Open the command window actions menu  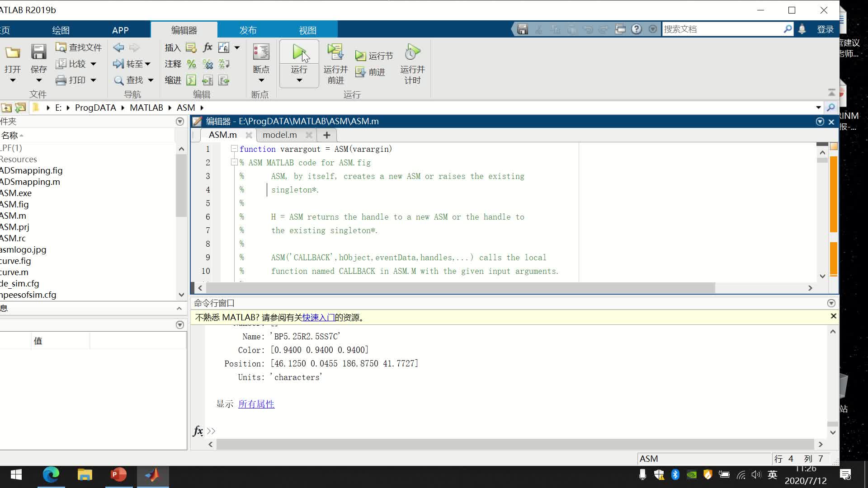click(831, 303)
